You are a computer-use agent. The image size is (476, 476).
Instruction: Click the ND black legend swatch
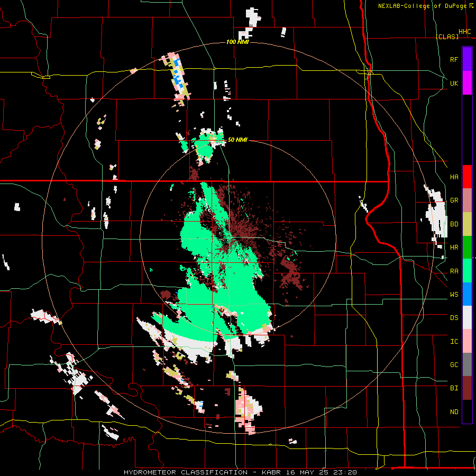(467, 411)
